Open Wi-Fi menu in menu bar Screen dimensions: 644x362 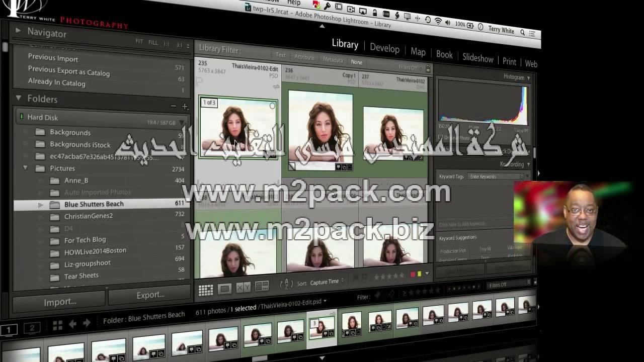[438, 21]
